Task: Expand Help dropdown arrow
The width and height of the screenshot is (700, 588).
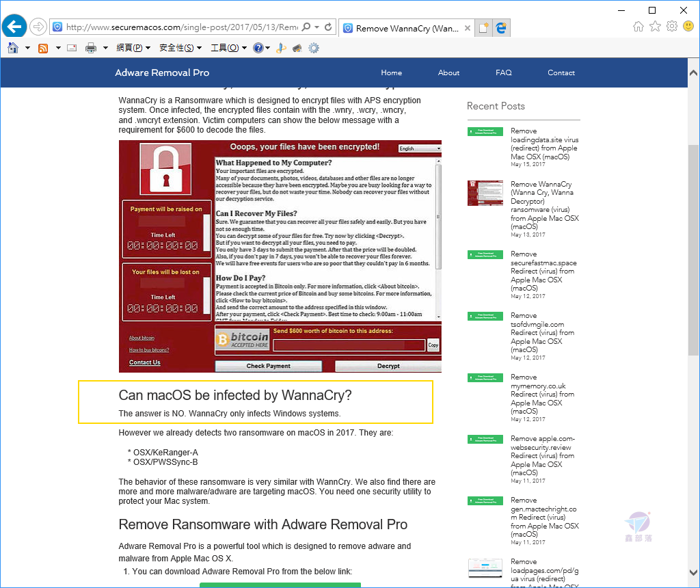Action: click(268, 48)
